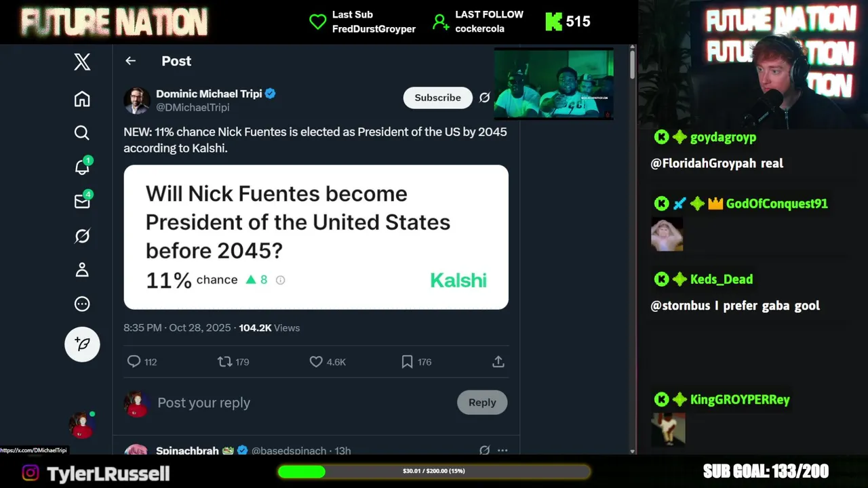Like the post with heart icon
This screenshot has height=488, width=868.
pyautogui.click(x=316, y=362)
